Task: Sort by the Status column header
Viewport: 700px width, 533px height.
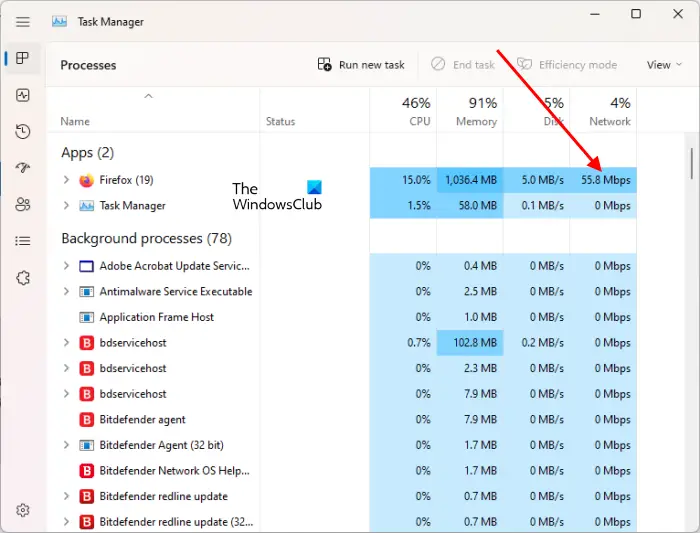Action: point(280,121)
